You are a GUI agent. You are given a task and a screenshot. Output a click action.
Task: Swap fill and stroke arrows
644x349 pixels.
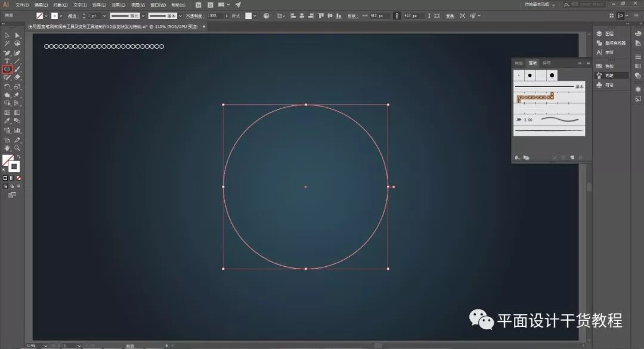pos(18,157)
